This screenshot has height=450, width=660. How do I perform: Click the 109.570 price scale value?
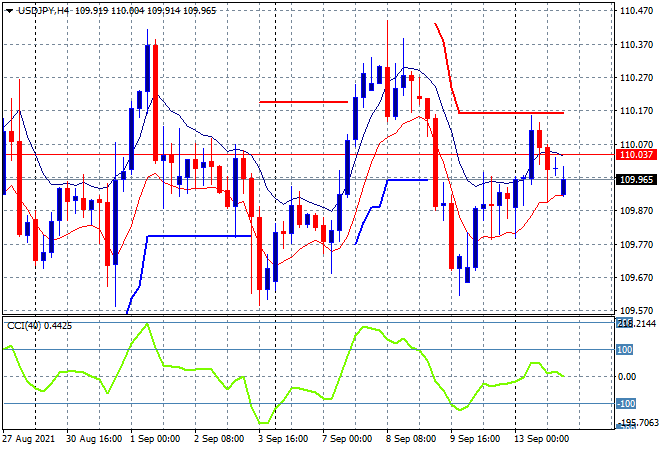(x=636, y=311)
